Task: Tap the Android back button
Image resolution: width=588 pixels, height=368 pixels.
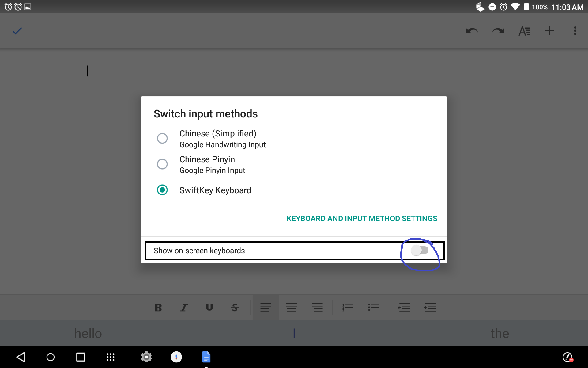Action: [21, 357]
